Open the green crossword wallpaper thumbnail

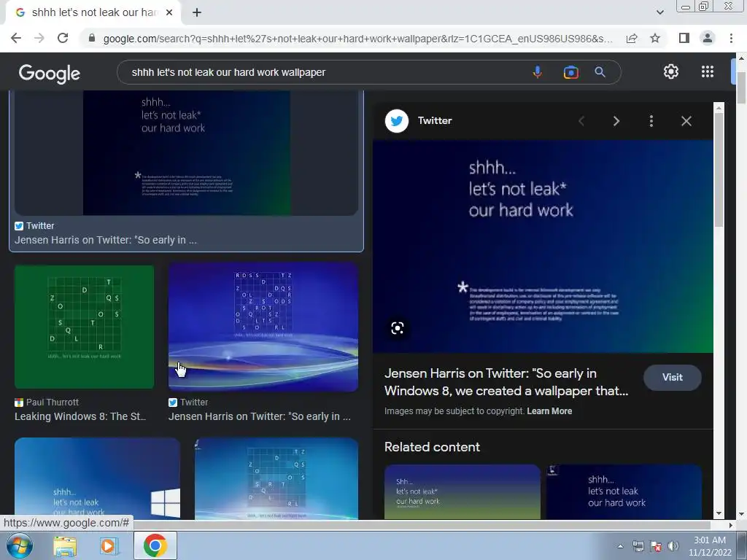[85, 327]
